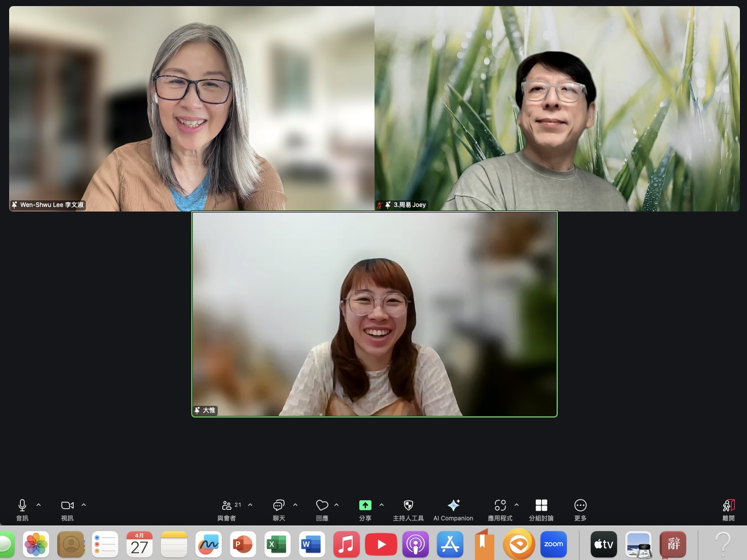Mute audio with the microphone icon

22,505
